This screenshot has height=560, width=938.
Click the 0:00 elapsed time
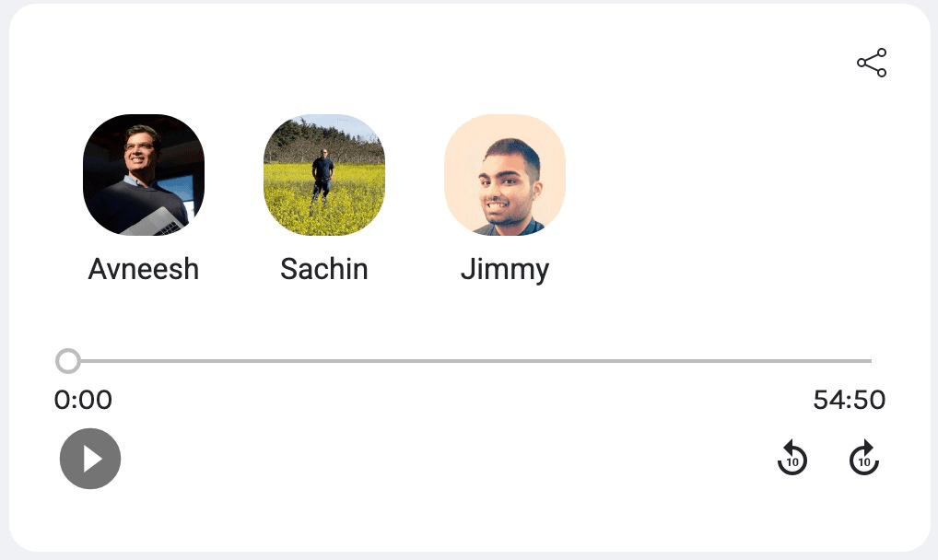coord(83,400)
